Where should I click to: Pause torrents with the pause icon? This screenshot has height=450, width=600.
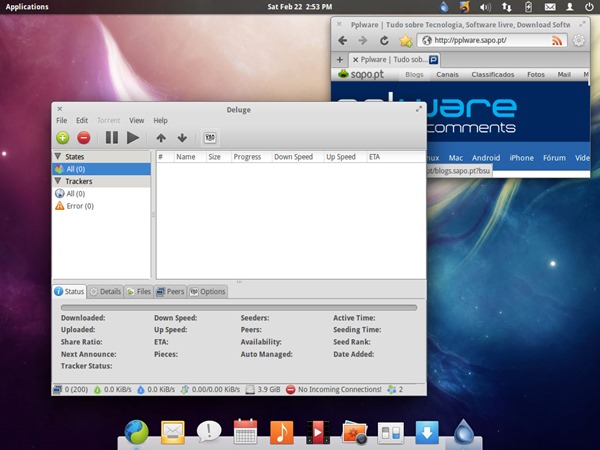pos(112,138)
